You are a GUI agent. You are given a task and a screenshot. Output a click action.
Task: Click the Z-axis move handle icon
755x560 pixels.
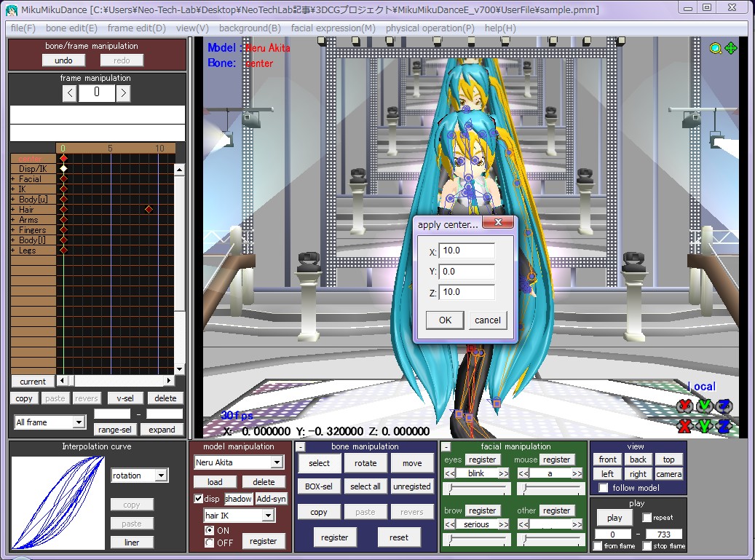(x=724, y=426)
